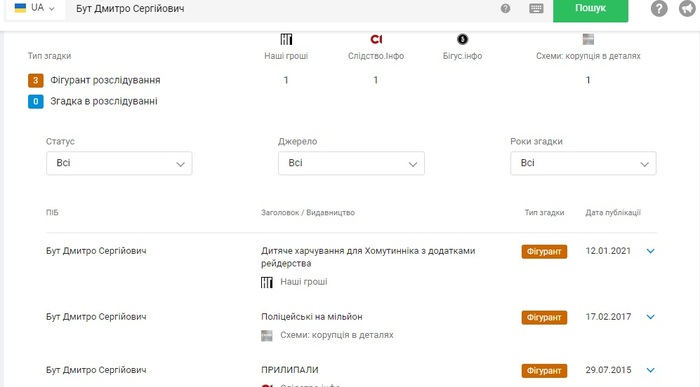This screenshot has width=700, height=387.
Task: Click the Бігус.Інфо column label
Action: (462, 56)
